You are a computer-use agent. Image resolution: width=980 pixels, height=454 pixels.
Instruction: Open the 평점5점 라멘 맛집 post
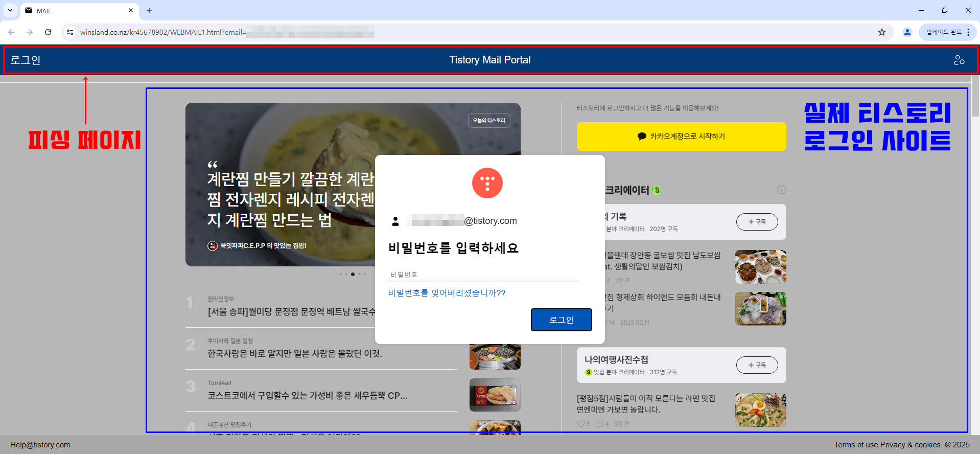(646, 404)
